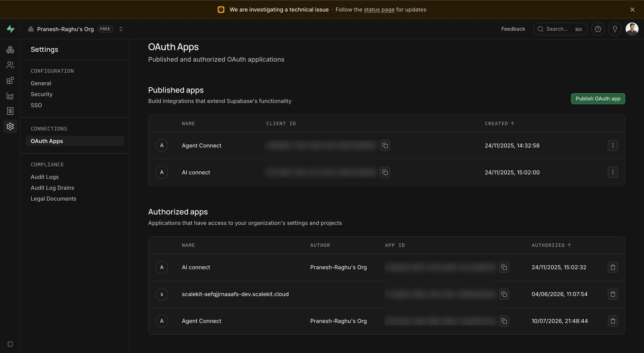Click Publish OAuth app button

(598, 98)
